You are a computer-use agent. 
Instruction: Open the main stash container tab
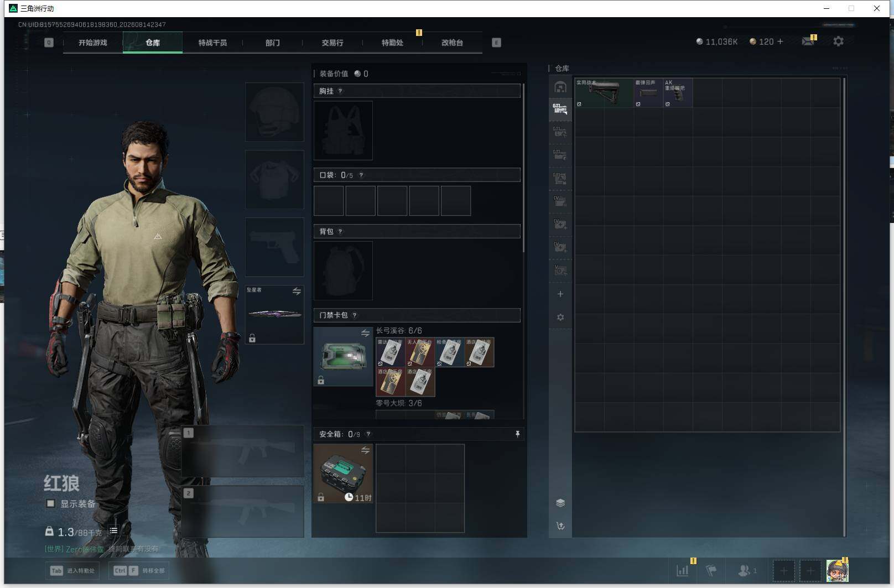click(560, 87)
